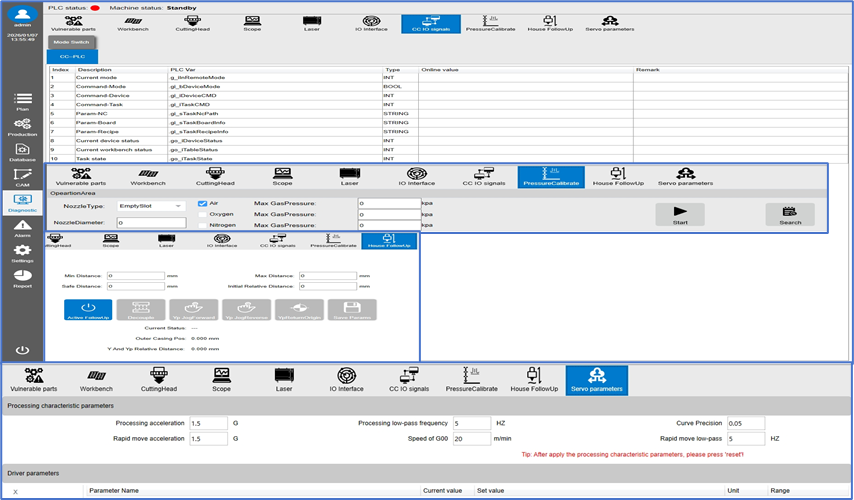The width and height of the screenshot is (854, 500).
Task: Select the highlighted PressureCalibrate toolbar item
Action: point(551,177)
